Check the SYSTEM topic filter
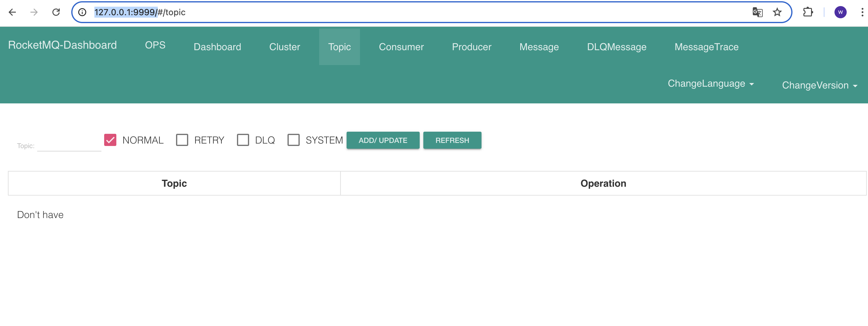Viewport: 868px width, 326px height. point(294,140)
